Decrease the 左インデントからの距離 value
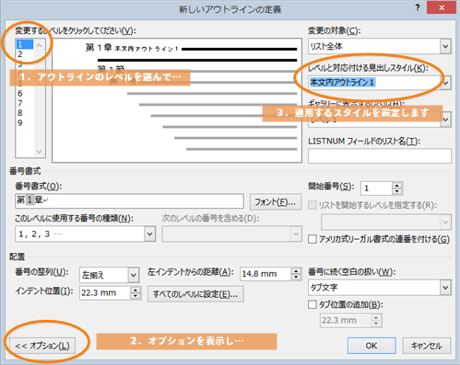 click(x=296, y=277)
